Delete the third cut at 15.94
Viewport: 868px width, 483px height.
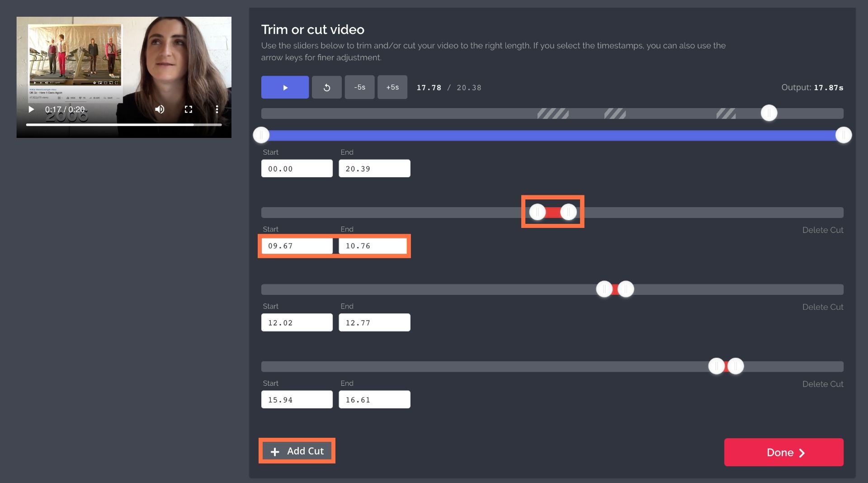point(822,384)
